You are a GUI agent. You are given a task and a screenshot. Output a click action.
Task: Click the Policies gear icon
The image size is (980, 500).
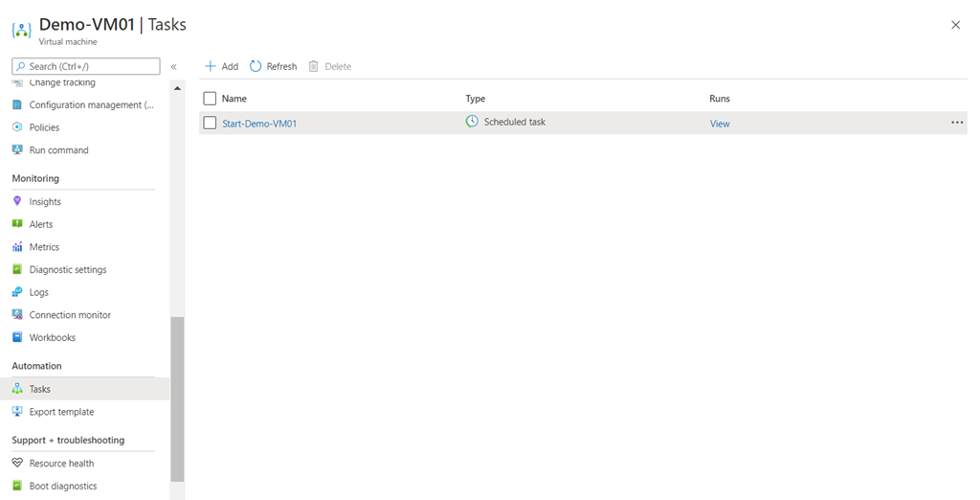point(17,127)
